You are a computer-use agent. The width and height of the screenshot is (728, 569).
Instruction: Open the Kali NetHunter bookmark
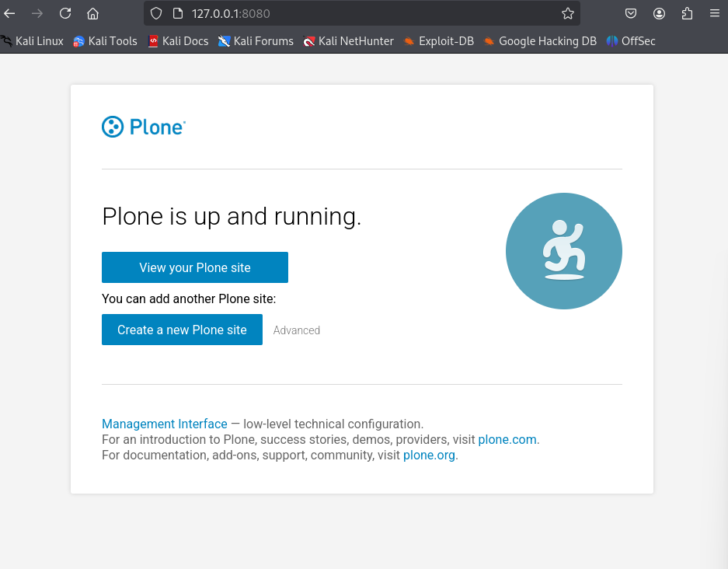(349, 41)
